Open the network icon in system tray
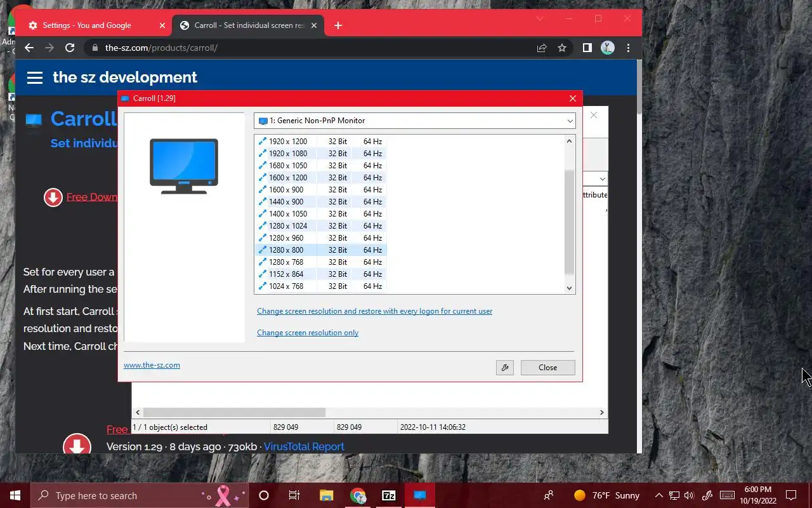 674,495
